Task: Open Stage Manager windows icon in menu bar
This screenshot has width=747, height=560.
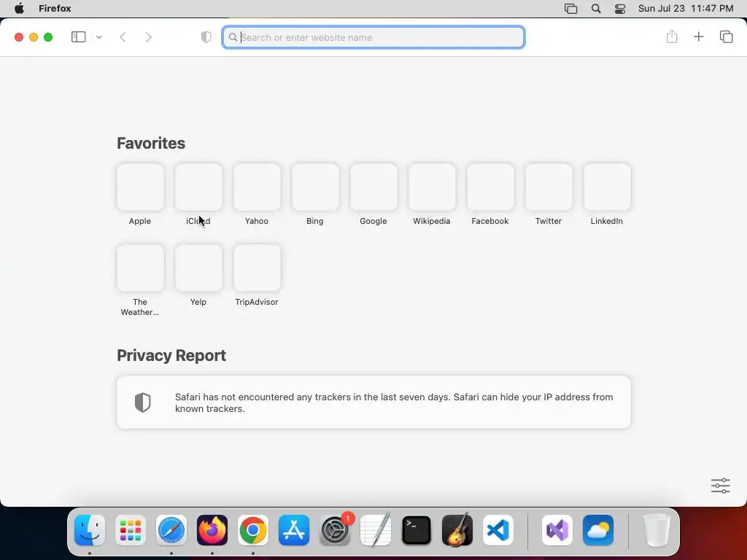Action: click(570, 9)
